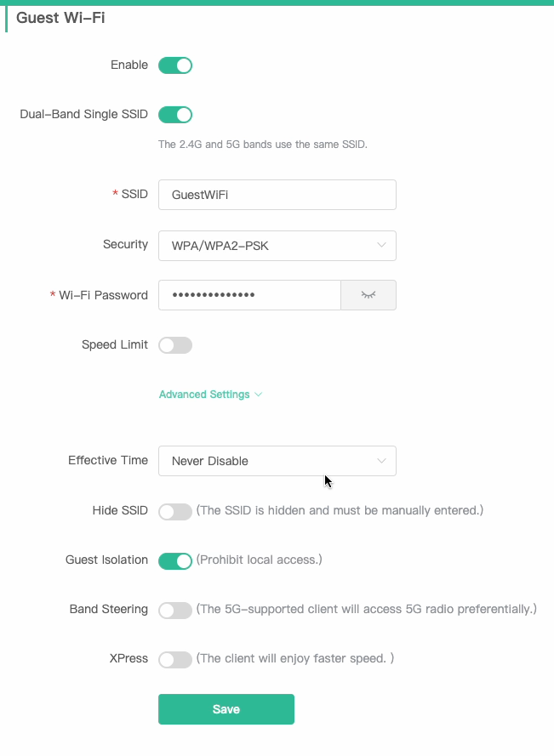Turn off Dual-Band Single SSID
This screenshot has height=756, width=554.
click(175, 115)
